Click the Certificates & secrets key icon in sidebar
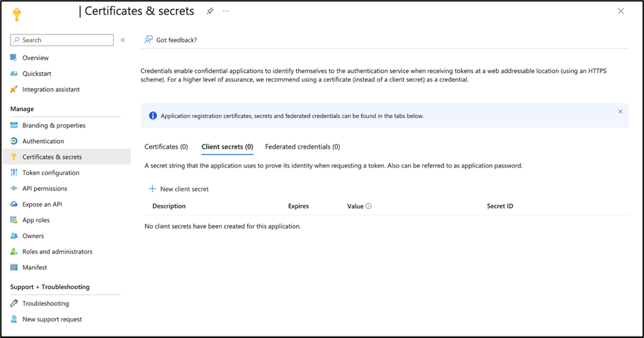Screen dimensions: 644x338 (x=14, y=157)
